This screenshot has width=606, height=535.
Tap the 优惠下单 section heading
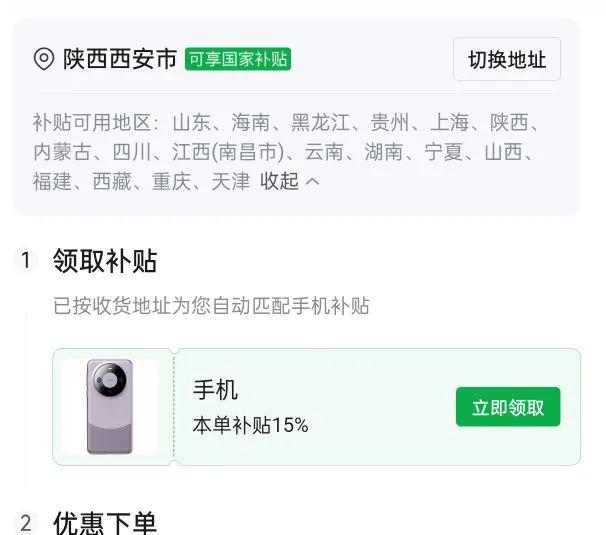click(x=105, y=522)
